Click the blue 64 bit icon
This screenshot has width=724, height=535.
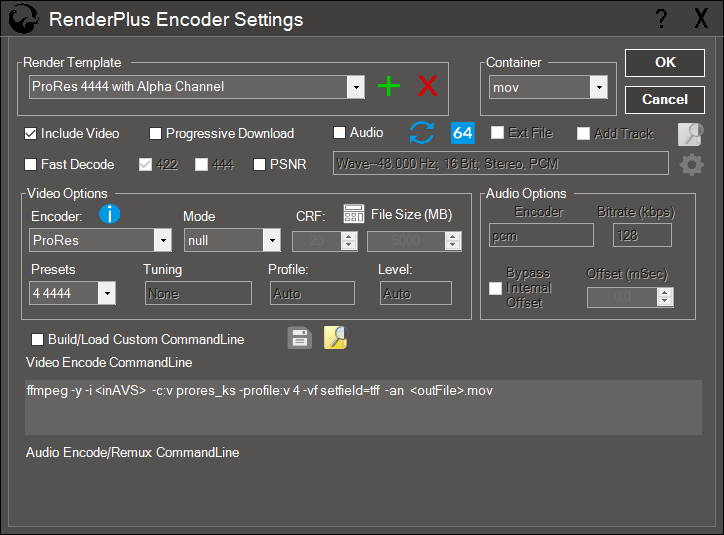click(463, 133)
